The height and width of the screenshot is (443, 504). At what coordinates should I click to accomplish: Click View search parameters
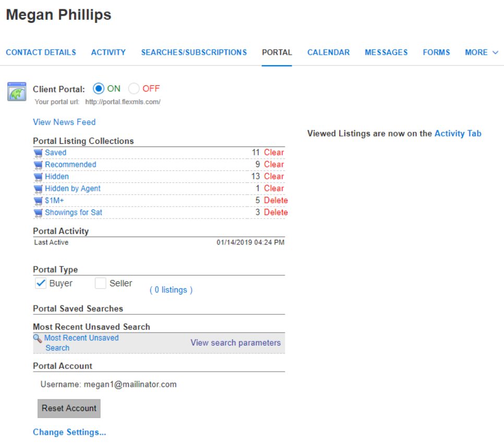(x=235, y=342)
